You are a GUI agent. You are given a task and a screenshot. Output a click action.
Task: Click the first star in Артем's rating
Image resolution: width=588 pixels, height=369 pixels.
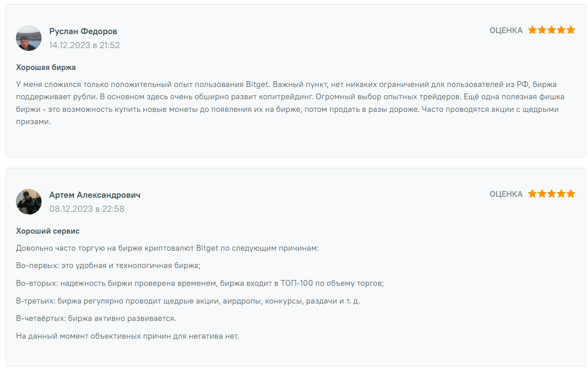[532, 194]
